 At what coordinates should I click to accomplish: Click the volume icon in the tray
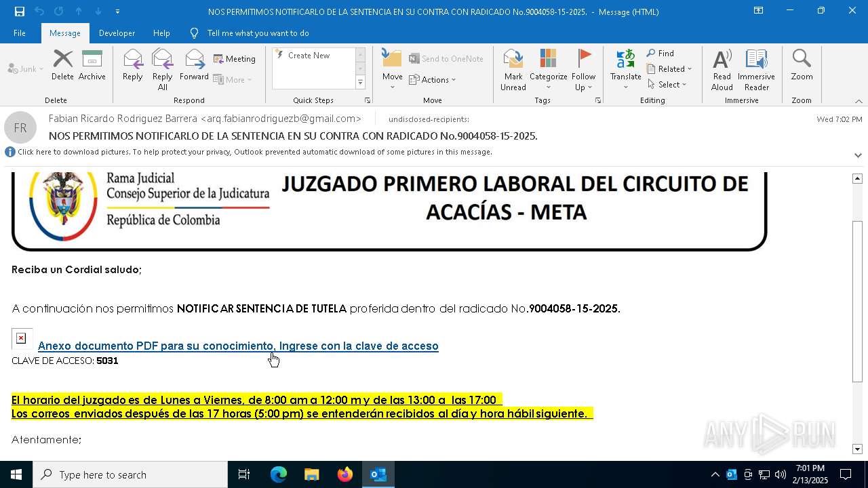coord(780,474)
